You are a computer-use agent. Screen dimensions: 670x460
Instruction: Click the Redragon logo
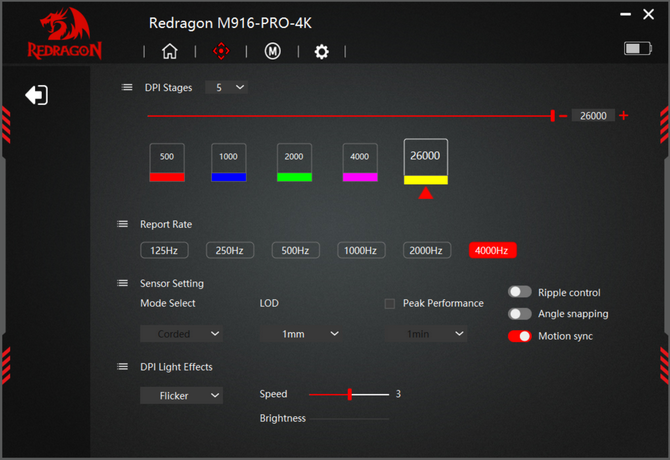pos(65,33)
